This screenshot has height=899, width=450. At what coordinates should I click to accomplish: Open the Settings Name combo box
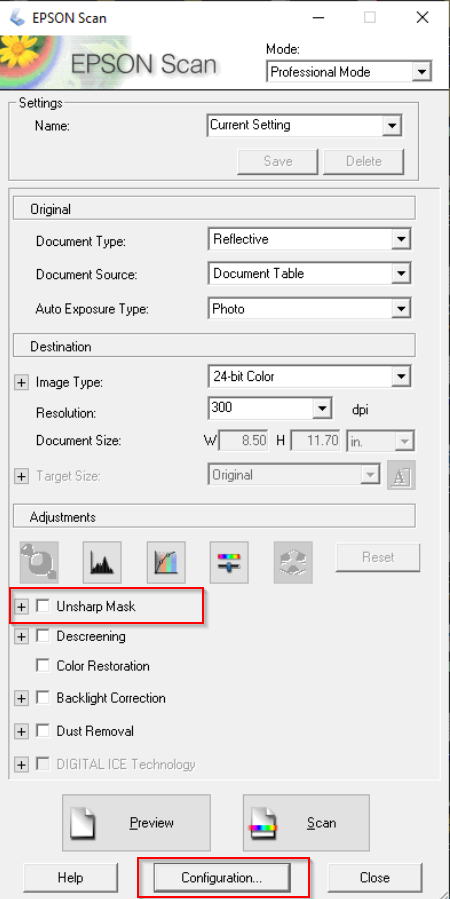[x=304, y=125]
